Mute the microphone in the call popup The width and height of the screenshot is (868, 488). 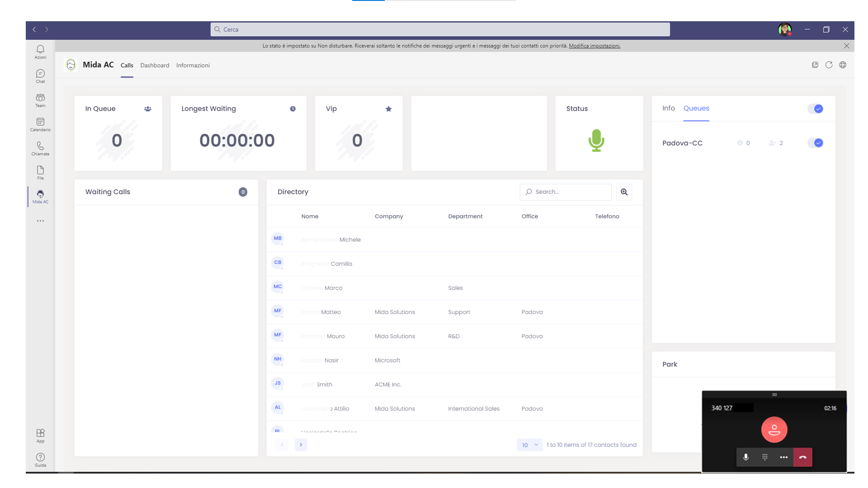(x=746, y=457)
